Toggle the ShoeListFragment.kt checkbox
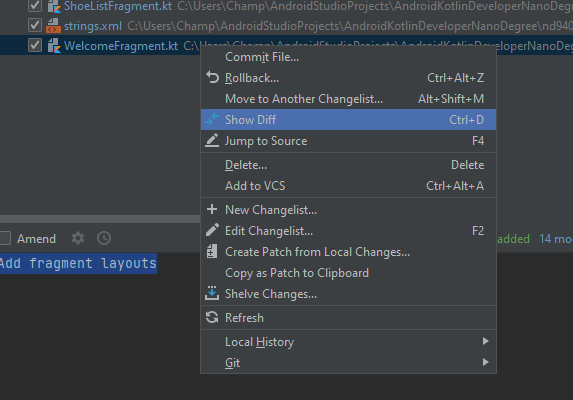 pos(35,5)
